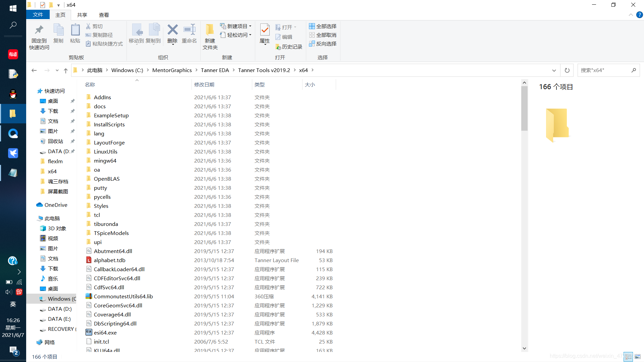Click the Properties (属性) checkmark icon
Screen dimensions: 644x362
coord(265,30)
